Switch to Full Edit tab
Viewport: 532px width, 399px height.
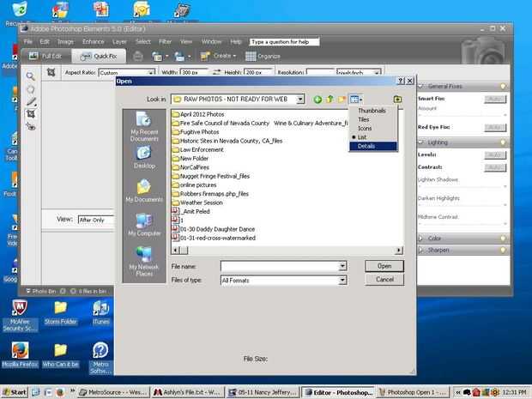pos(45,56)
